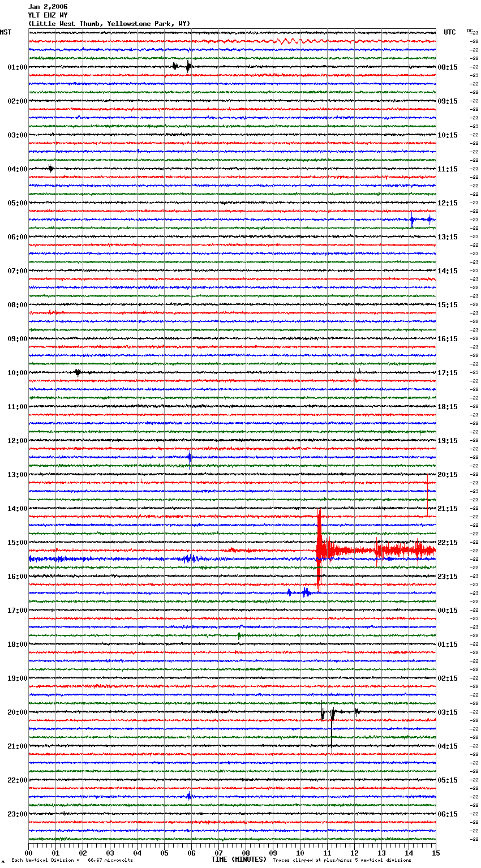Image resolution: width=481 pixels, height=868 pixels.
Task: Click the MST column header
Action: click(x=6, y=32)
